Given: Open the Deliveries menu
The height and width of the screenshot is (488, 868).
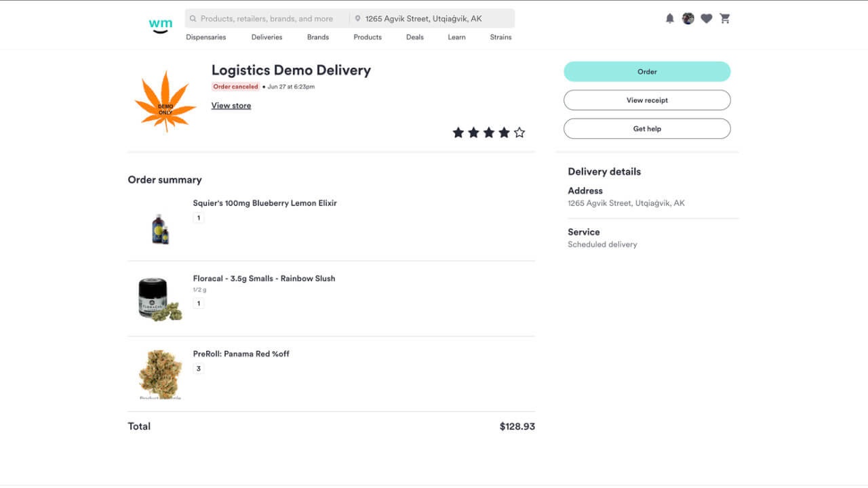Looking at the screenshot, I should (267, 37).
